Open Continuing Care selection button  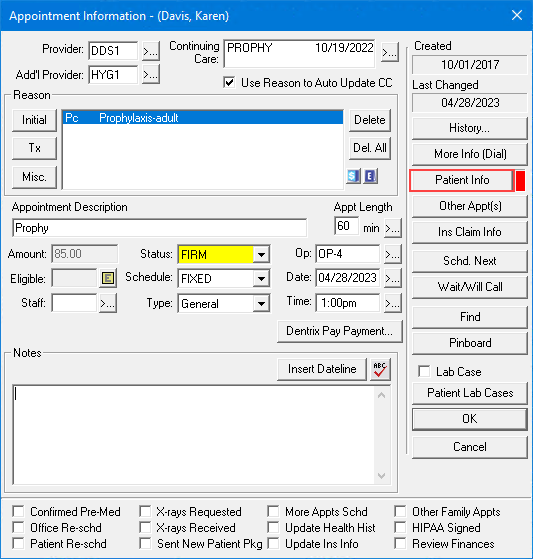click(389, 52)
